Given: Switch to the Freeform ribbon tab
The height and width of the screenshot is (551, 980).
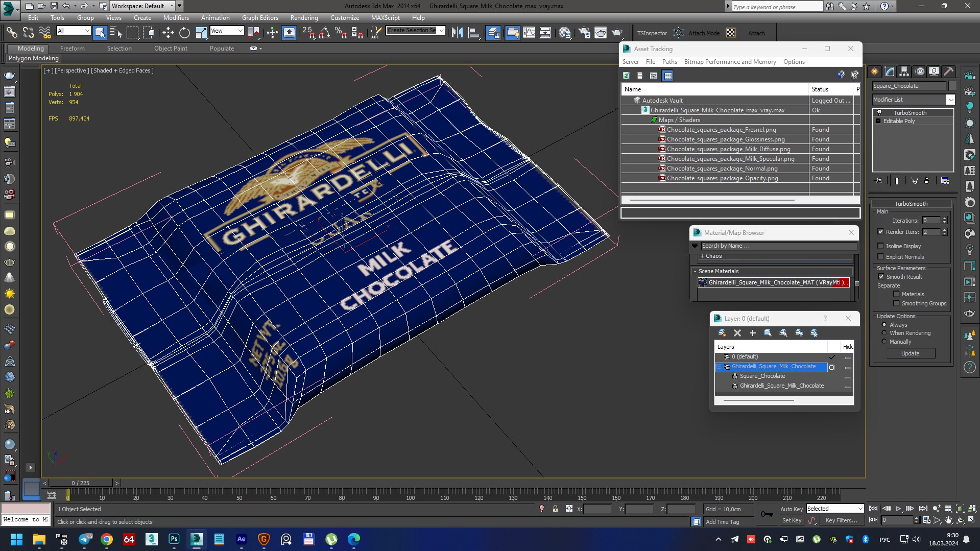Looking at the screenshot, I should [72, 49].
